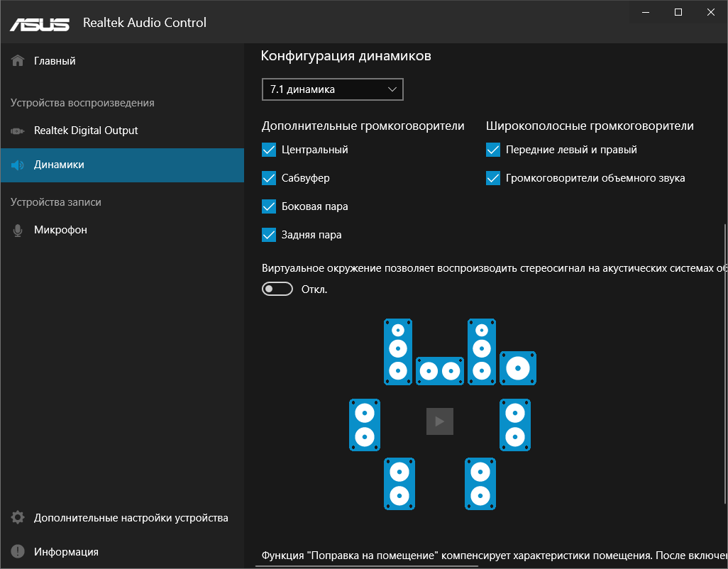This screenshot has height=569, width=728.
Task: Open the Микрофон recording device
Action: point(60,230)
